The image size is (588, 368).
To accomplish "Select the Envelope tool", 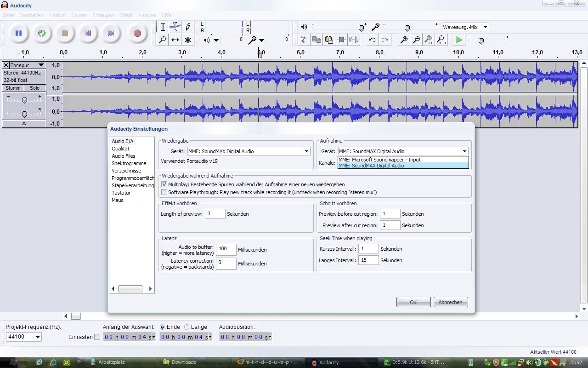I will pyautogui.click(x=175, y=27).
